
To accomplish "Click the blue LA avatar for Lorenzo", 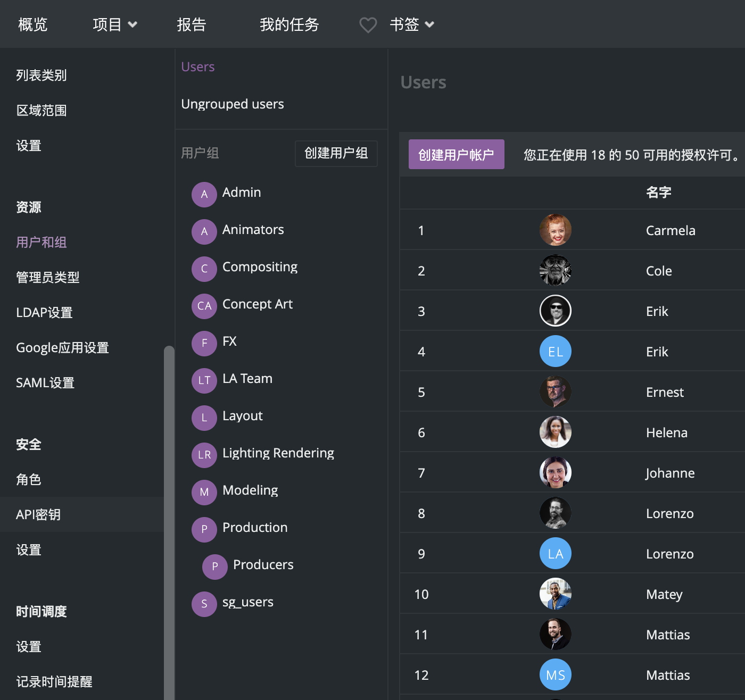I will (555, 554).
